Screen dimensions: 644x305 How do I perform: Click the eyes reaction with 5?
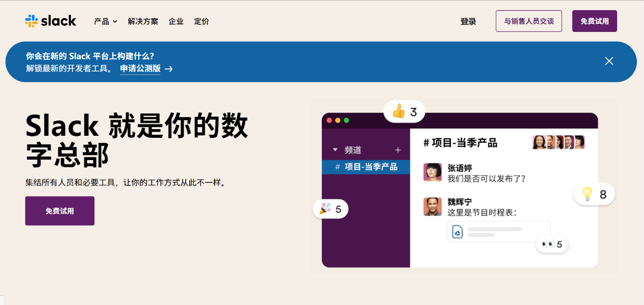click(x=552, y=245)
